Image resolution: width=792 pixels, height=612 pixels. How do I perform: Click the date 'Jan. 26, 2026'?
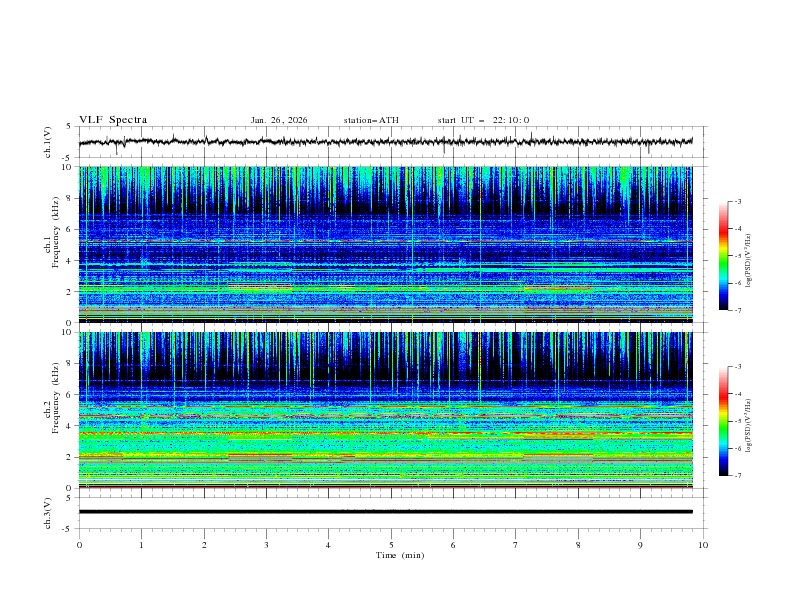click(279, 120)
